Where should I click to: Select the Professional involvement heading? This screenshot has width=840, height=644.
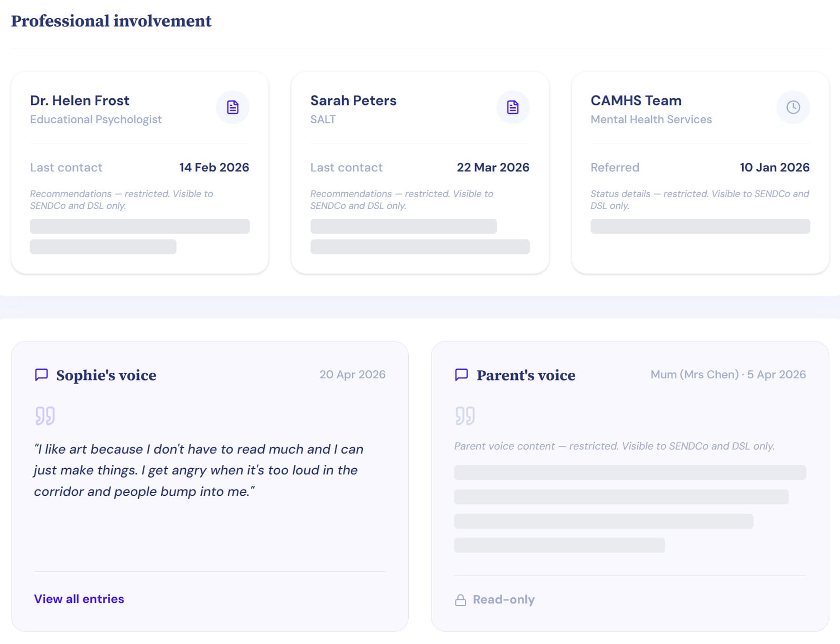111,21
